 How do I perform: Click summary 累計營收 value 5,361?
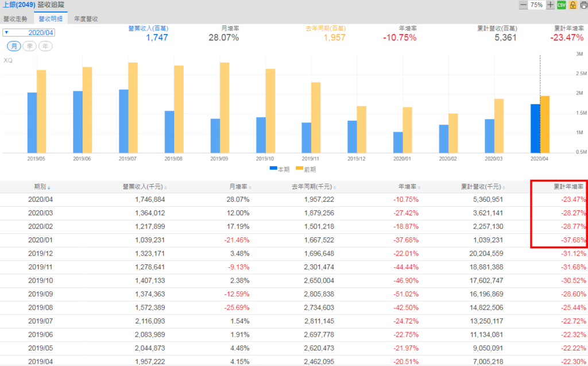(505, 37)
